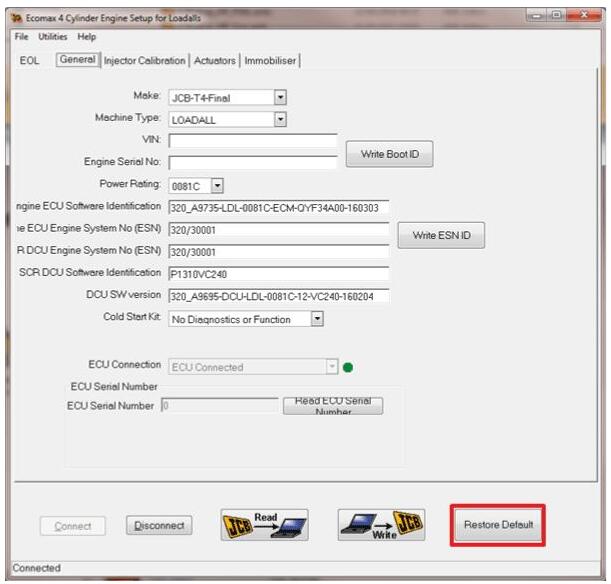Image resolution: width=611 pixels, height=584 pixels.
Task: Open the Help menu
Action: (87, 37)
